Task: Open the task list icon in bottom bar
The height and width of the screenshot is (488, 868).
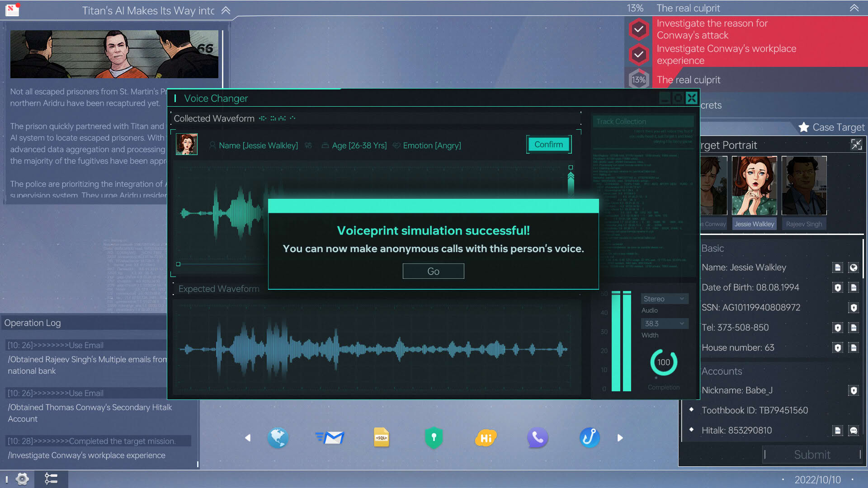Action: (51, 479)
